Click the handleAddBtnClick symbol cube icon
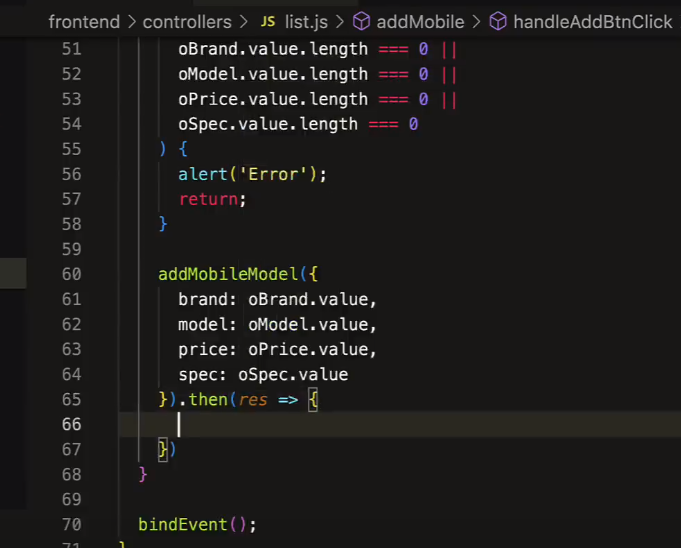This screenshot has width=681, height=548. (x=498, y=21)
